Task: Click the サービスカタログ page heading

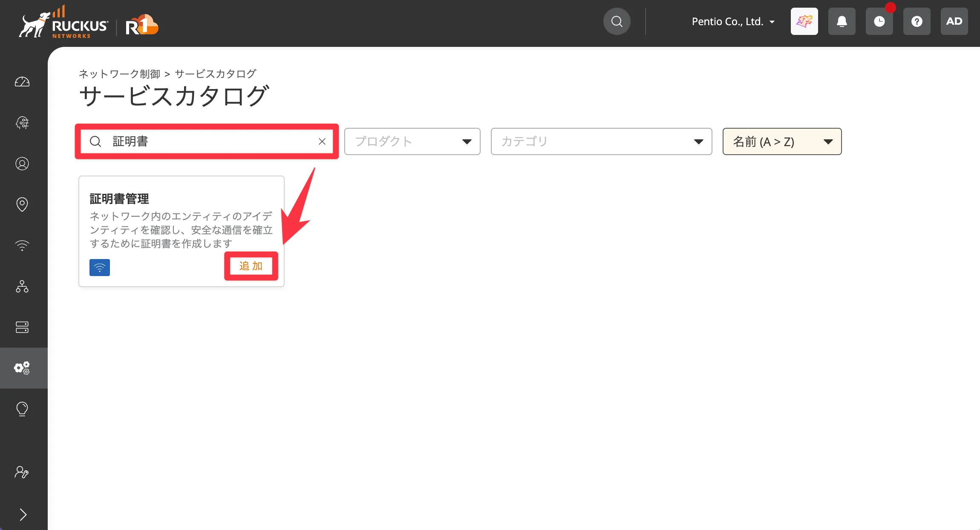Action: click(x=174, y=96)
